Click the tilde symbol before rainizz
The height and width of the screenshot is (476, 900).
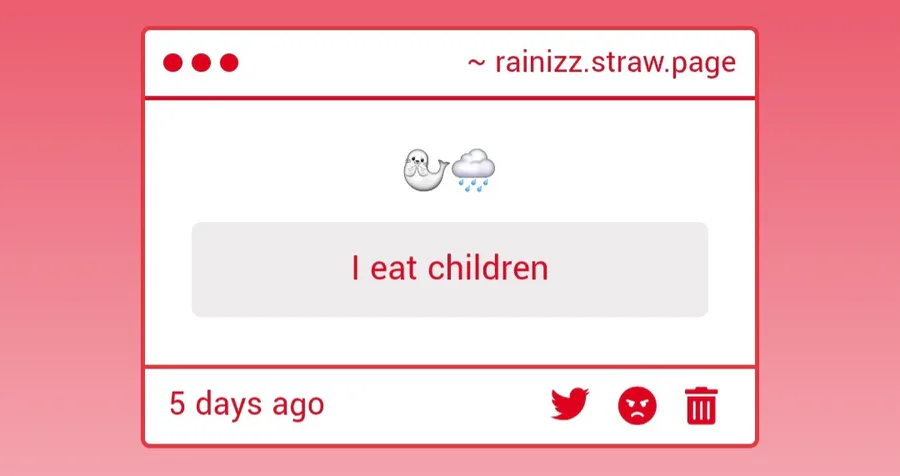[x=476, y=63]
